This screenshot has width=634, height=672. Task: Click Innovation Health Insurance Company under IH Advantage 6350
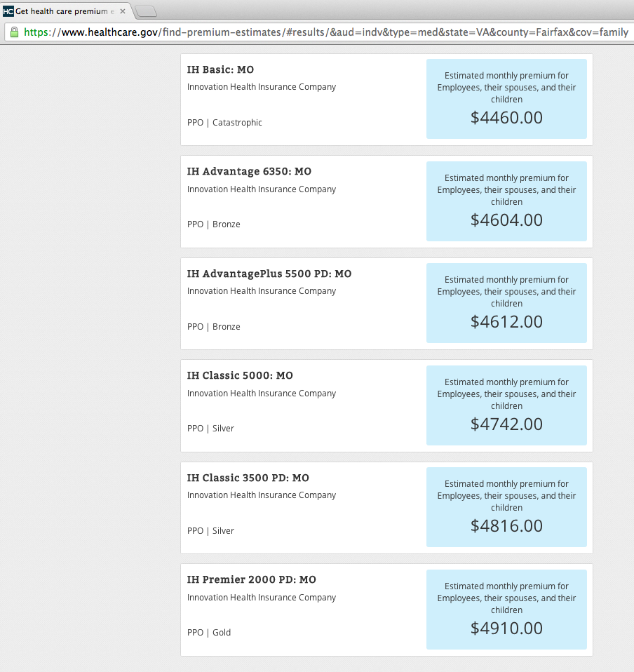[262, 189]
